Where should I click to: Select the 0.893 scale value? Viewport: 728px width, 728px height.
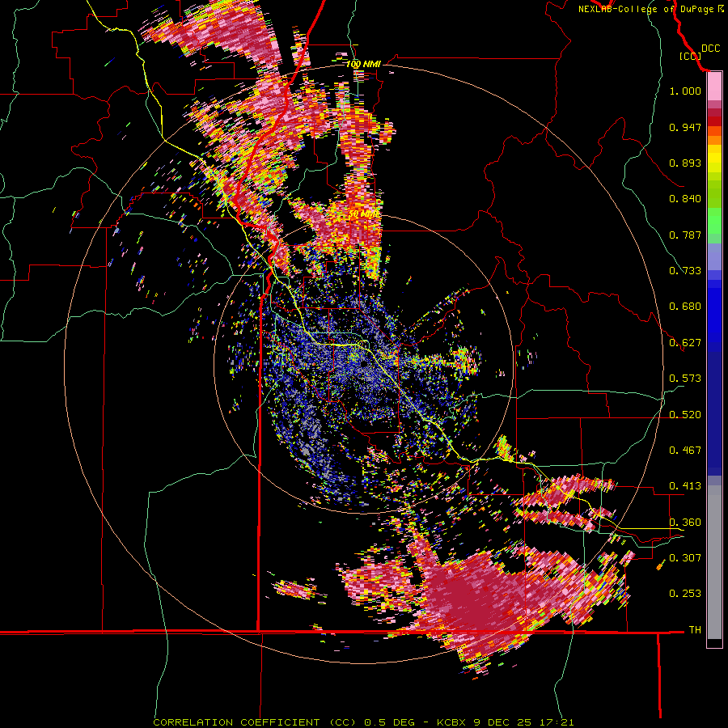coord(685,163)
